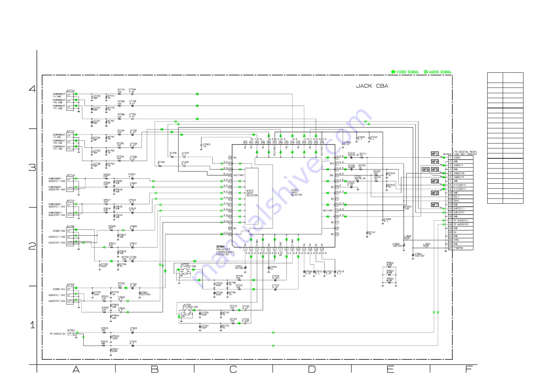Click the C7001 47/16V capacitor label
This screenshot has width=560, height=392.
pos(239,267)
